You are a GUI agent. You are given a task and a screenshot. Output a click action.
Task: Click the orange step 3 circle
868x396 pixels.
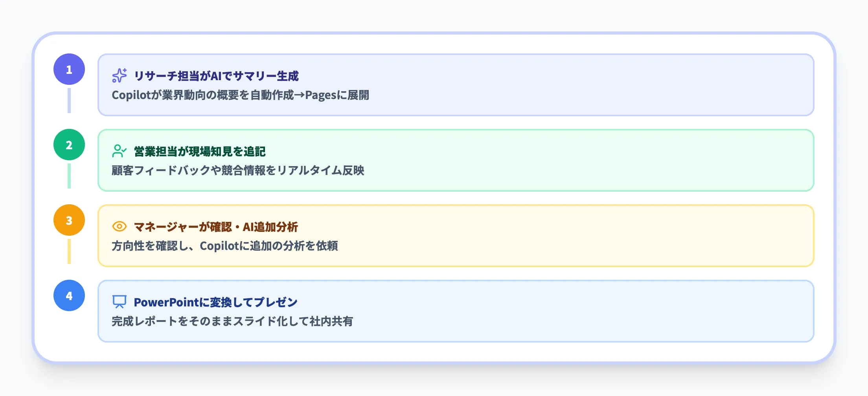(x=69, y=220)
